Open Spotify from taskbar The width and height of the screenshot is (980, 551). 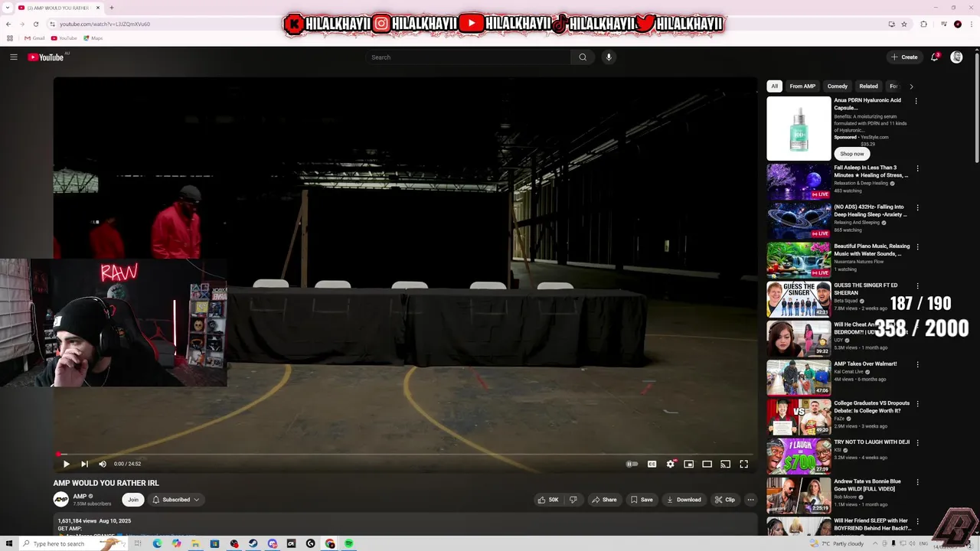348,543
